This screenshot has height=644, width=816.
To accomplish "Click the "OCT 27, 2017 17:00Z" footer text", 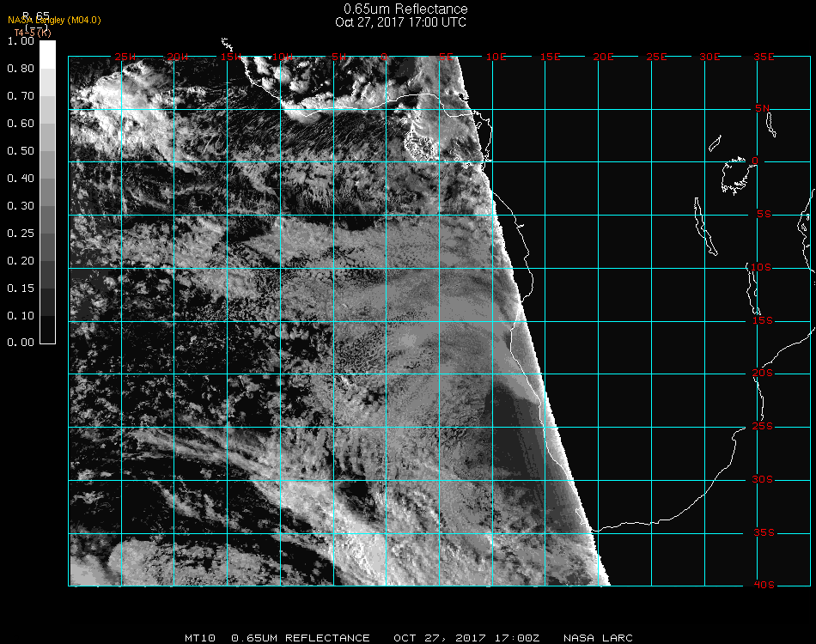I will (466, 638).
